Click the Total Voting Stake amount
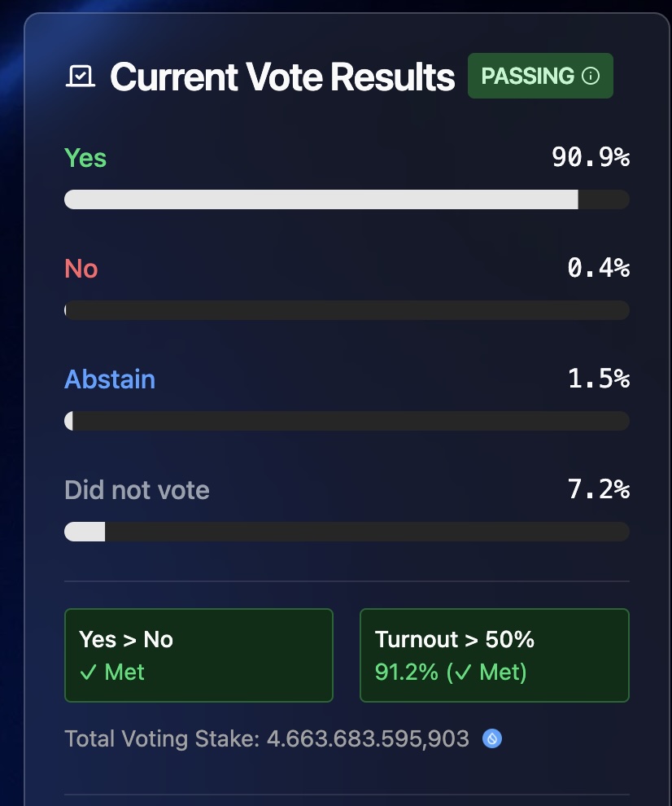This screenshot has width=672, height=806. (368, 738)
